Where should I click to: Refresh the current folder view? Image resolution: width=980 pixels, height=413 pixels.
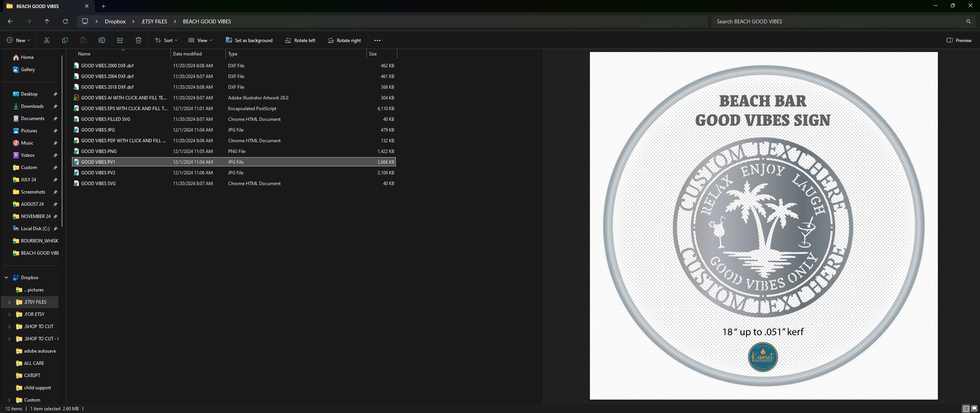[x=65, y=21]
